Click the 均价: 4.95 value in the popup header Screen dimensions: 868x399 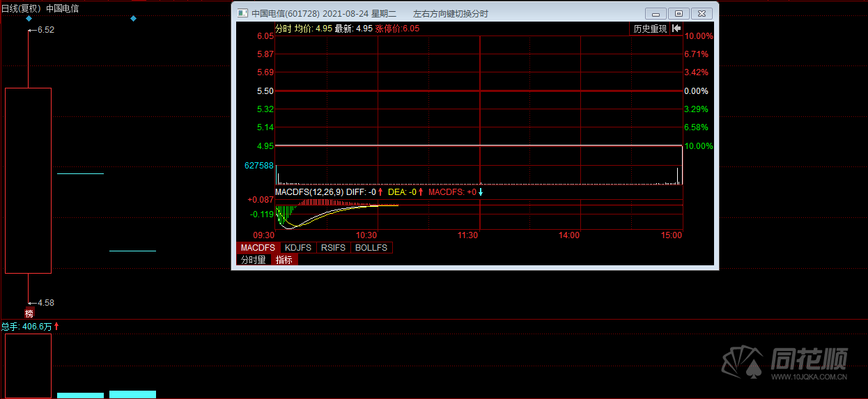[x=313, y=29]
